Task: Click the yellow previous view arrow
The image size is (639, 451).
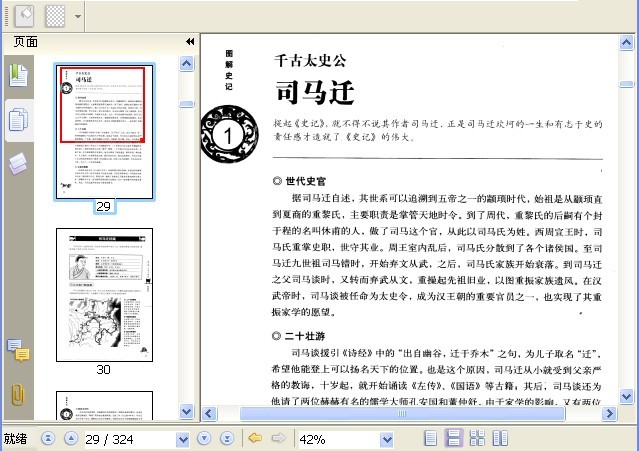Action: coord(255,438)
